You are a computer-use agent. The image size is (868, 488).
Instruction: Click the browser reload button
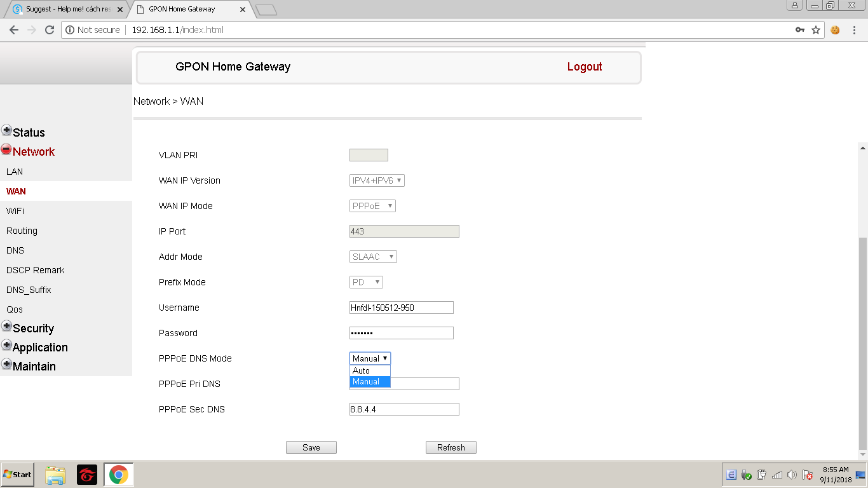pos(50,30)
